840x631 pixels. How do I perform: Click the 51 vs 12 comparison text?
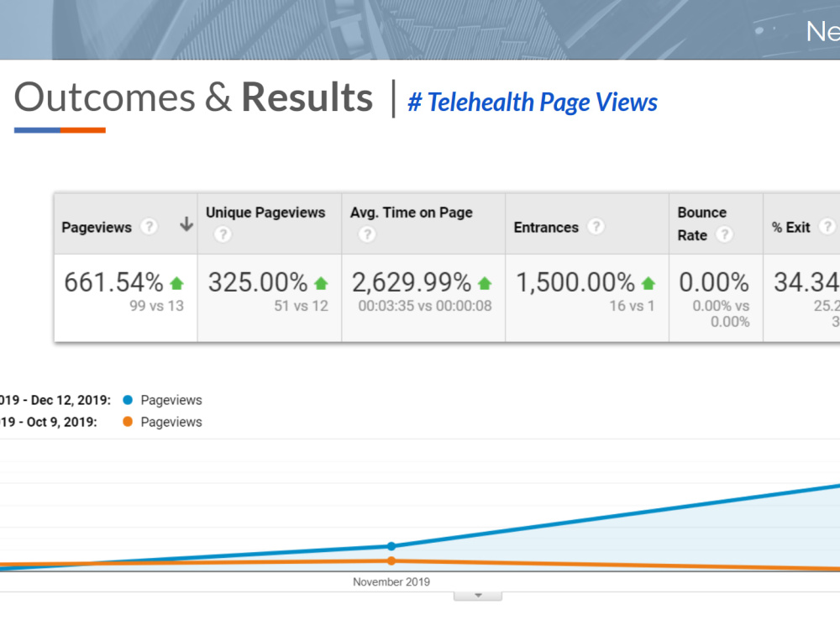point(301,306)
